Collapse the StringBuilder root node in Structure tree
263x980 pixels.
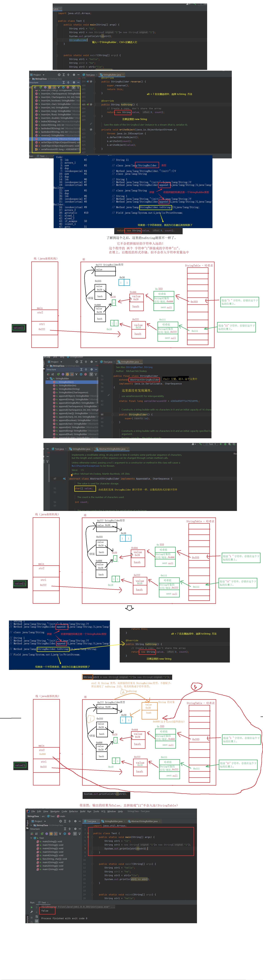tap(48, 379)
